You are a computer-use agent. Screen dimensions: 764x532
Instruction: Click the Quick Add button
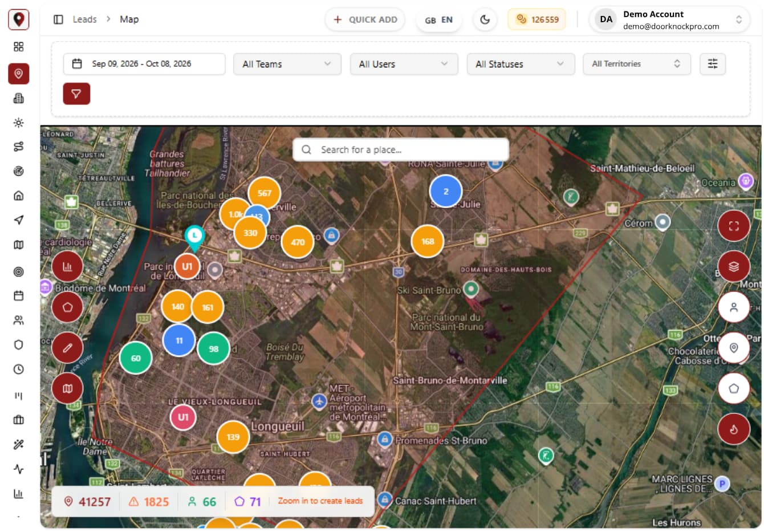[x=365, y=19]
